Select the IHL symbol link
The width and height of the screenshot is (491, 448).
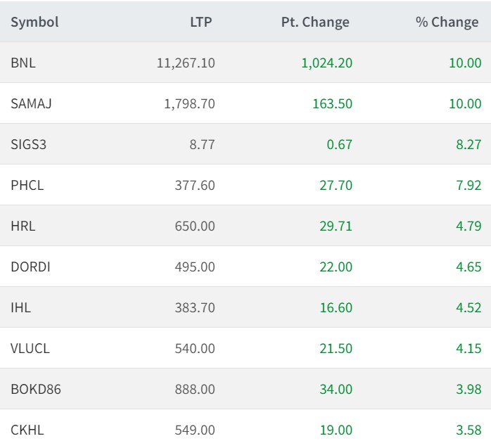click(21, 307)
